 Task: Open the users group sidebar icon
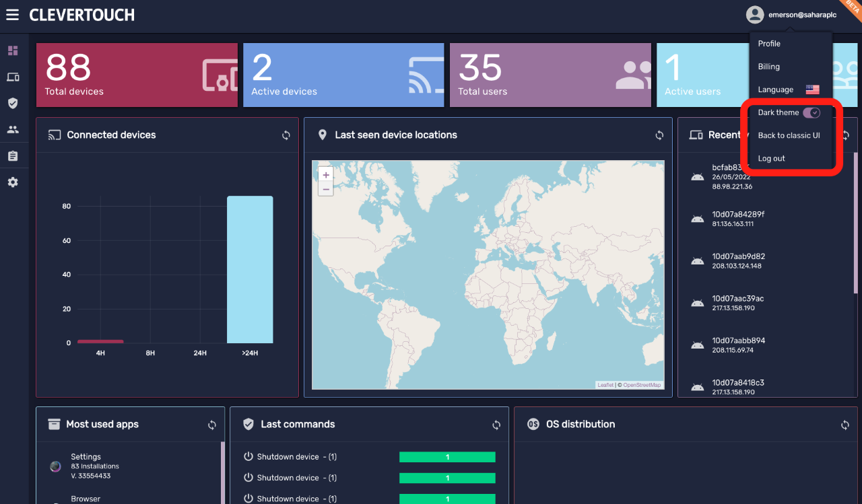point(13,129)
